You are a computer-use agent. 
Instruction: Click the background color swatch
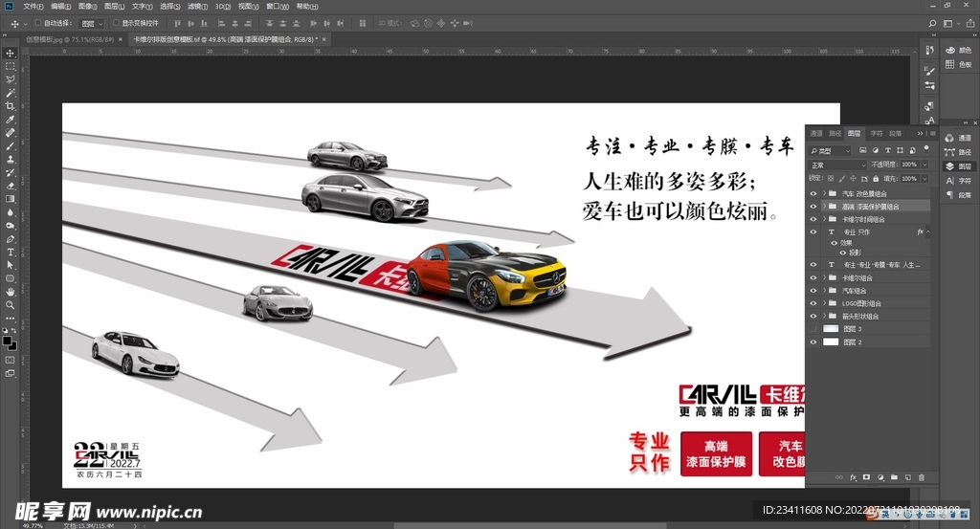pyautogui.click(x=13, y=346)
